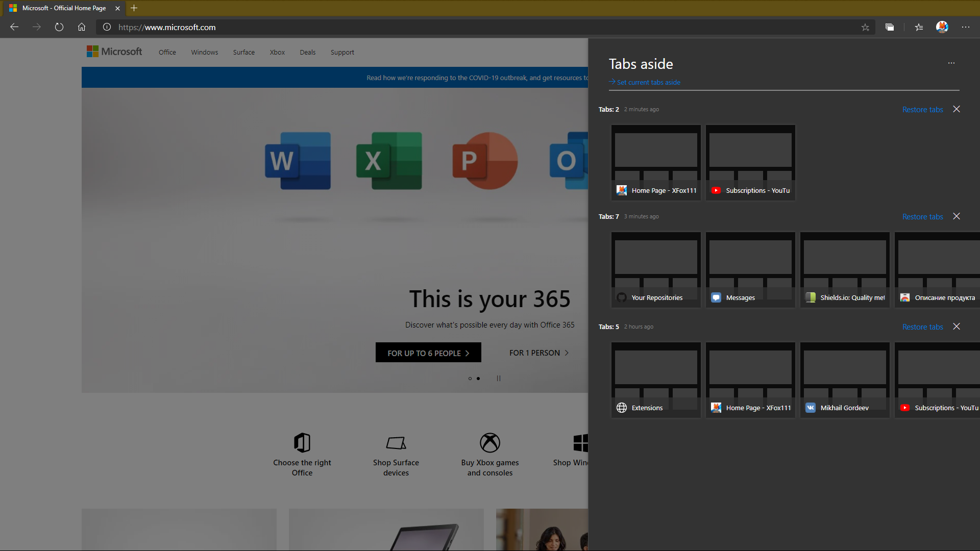Open Subscriptions - YouTube thumbnail in Tabs: 5

(x=937, y=380)
